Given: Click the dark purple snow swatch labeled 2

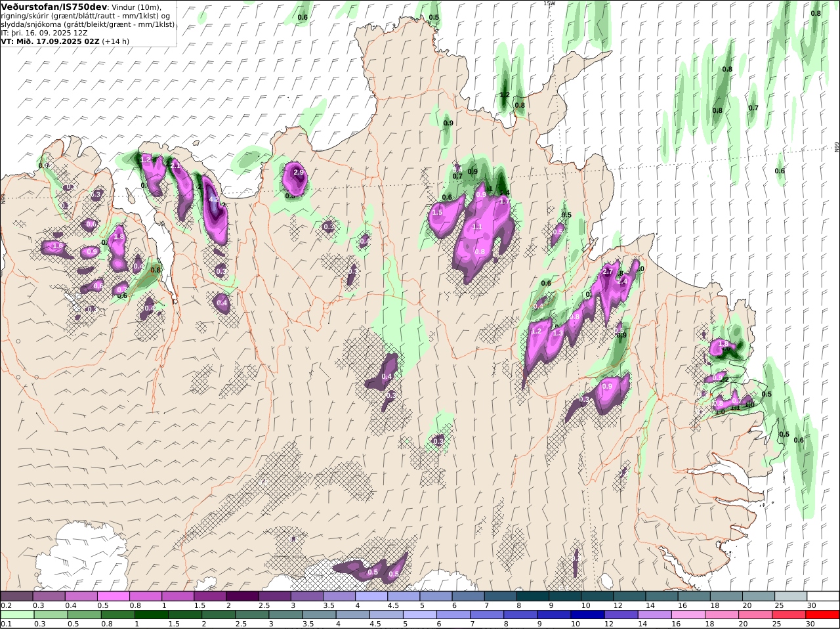Looking at the screenshot, I should [242, 596].
